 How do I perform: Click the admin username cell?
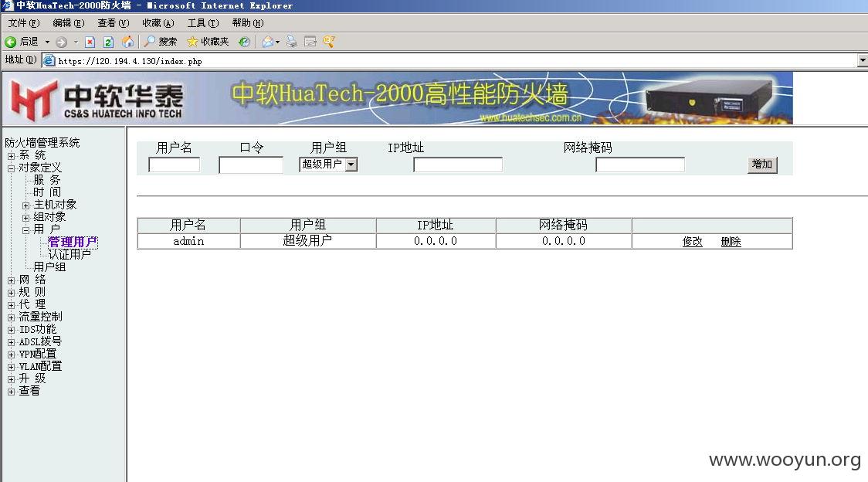(x=188, y=241)
